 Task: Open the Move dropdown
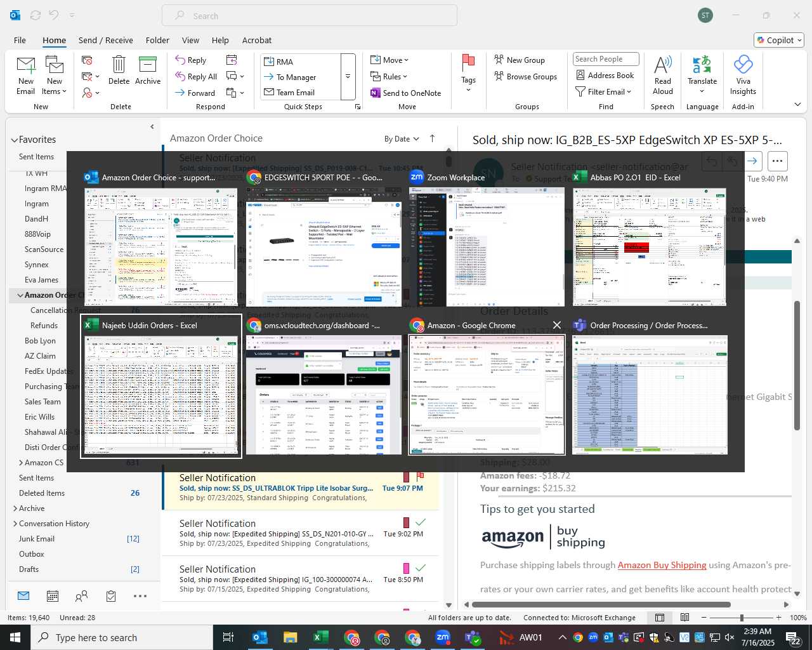click(x=390, y=60)
